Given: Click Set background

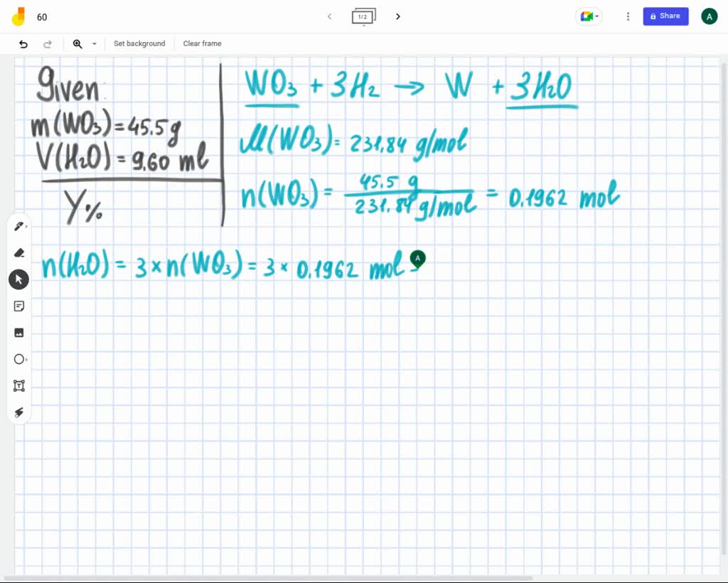Looking at the screenshot, I should (x=139, y=43).
